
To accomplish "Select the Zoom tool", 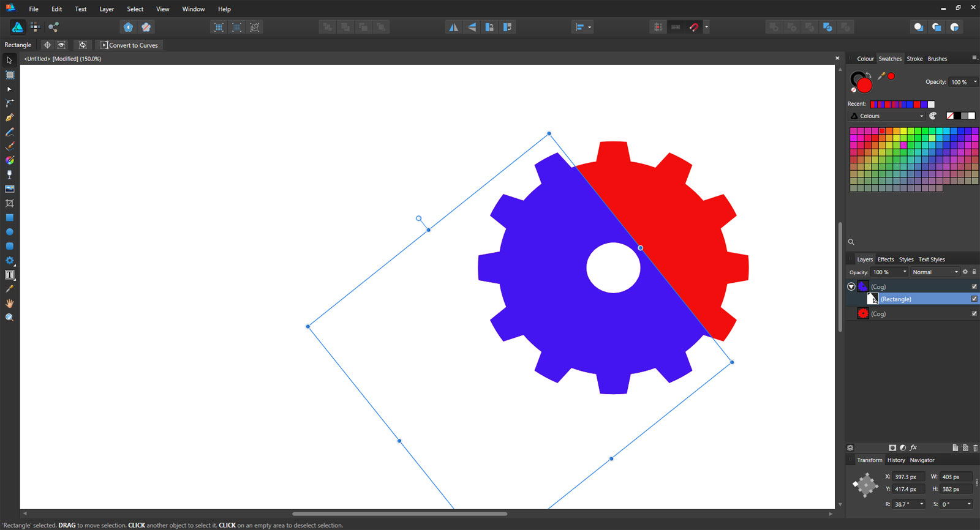I will tap(9, 318).
